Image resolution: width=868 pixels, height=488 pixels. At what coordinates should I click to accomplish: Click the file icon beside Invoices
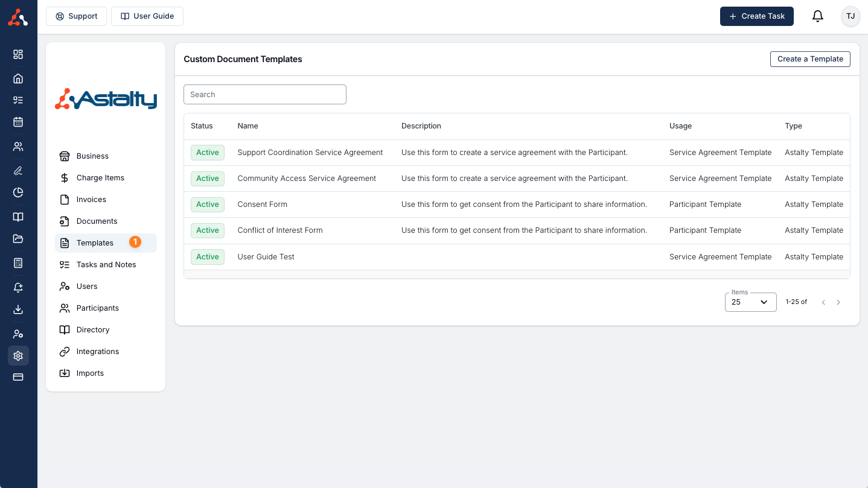(65, 200)
